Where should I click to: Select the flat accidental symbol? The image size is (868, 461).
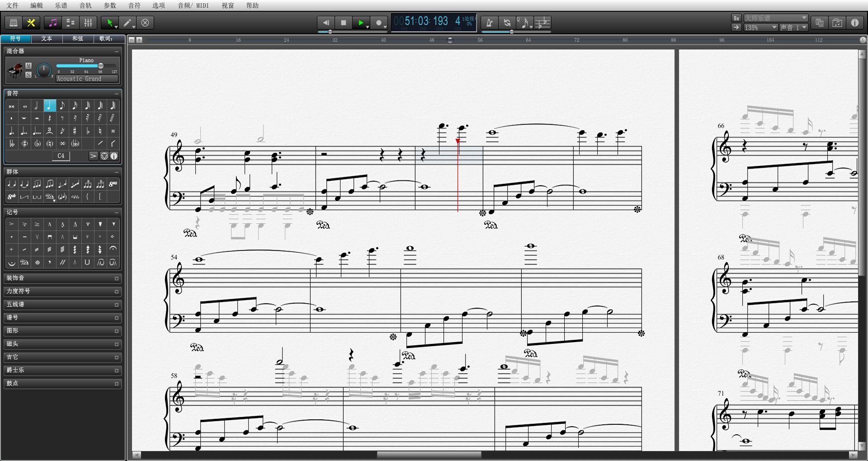(87, 131)
